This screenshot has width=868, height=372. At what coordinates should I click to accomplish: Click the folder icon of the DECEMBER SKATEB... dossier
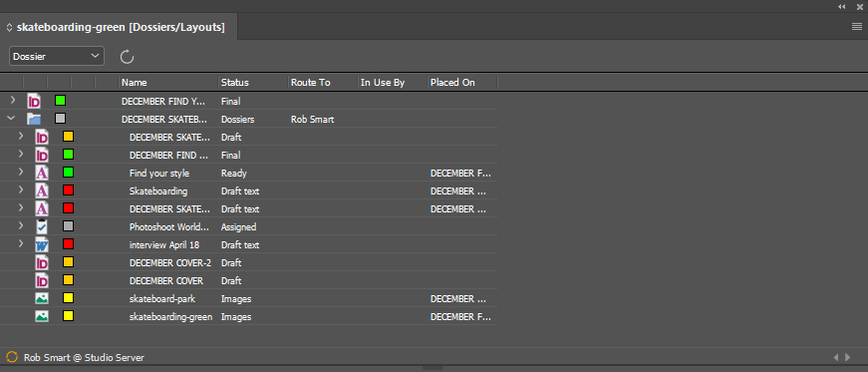(34, 119)
